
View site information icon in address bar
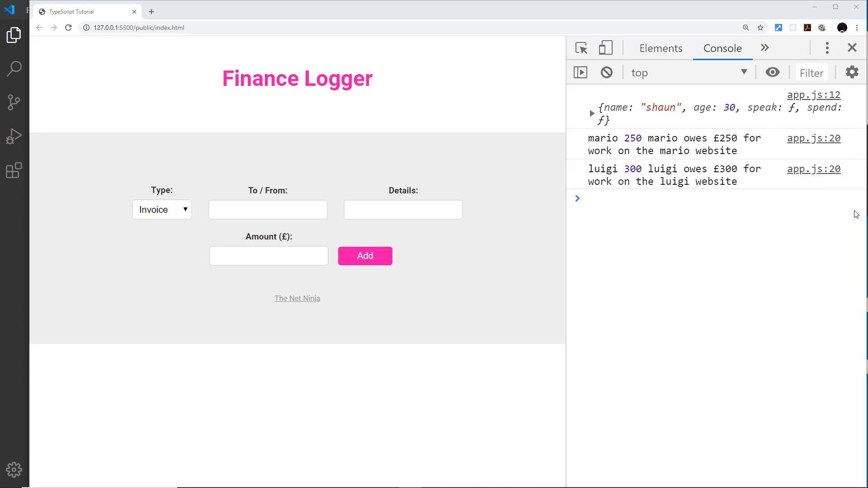tap(86, 28)
